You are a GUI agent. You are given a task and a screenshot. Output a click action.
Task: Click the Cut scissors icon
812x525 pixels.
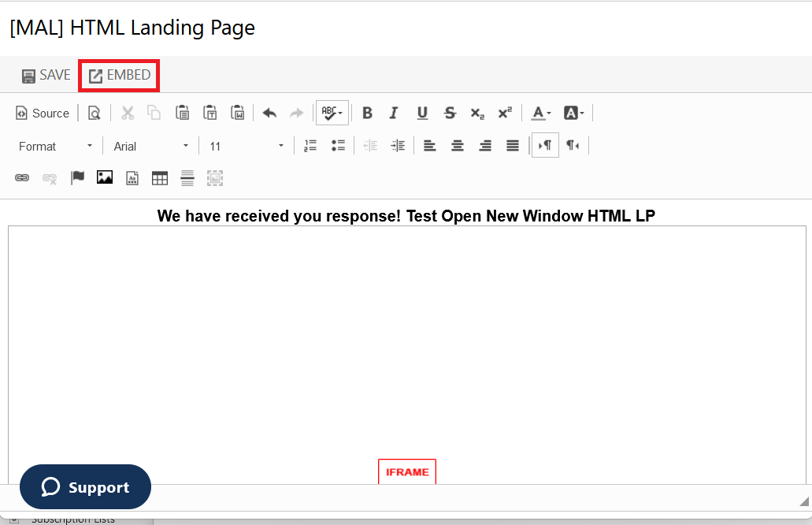coord(128,113)
